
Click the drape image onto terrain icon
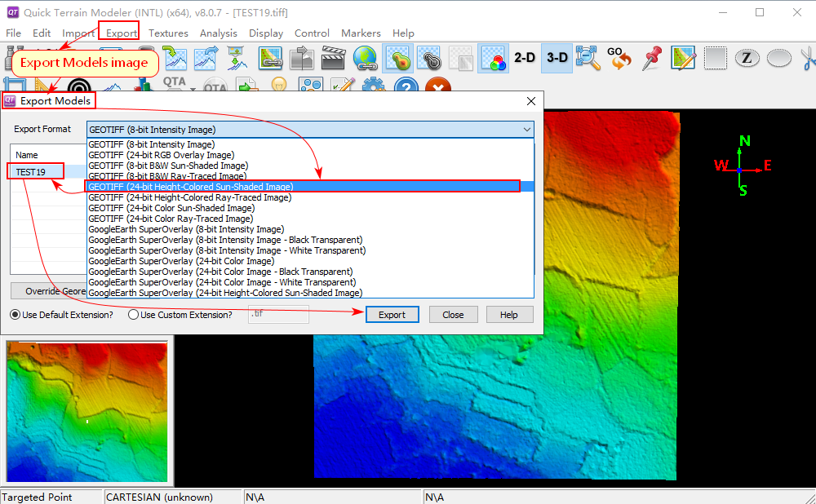[x=237, y=58]
